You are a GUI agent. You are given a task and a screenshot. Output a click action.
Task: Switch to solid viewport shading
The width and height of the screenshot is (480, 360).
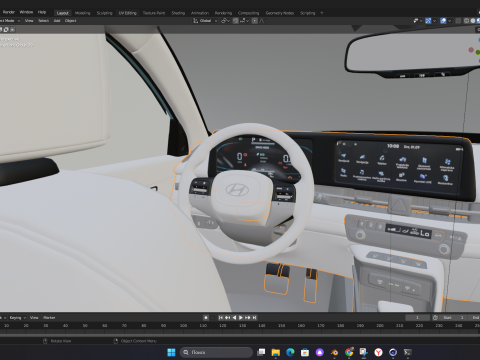tap(473, 21)
